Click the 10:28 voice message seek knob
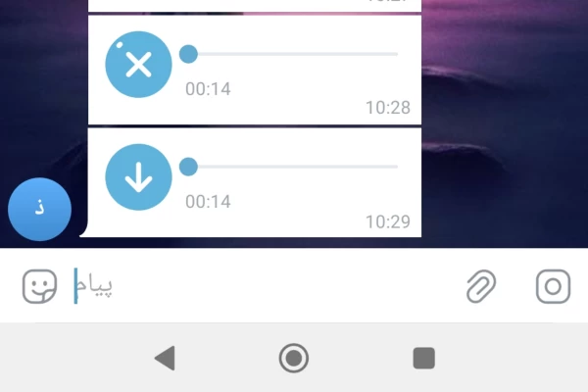This screenshot has width=588, height=392. 188,54
